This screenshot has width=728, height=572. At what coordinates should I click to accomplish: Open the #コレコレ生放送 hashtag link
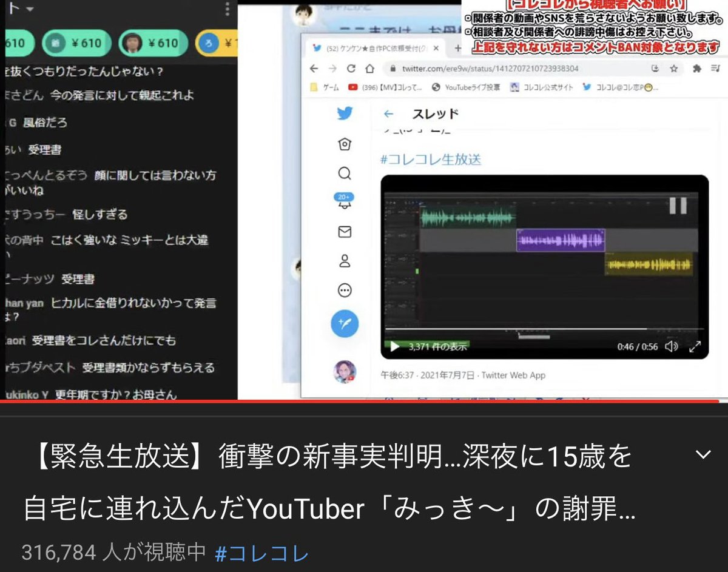tap(431, 160)
